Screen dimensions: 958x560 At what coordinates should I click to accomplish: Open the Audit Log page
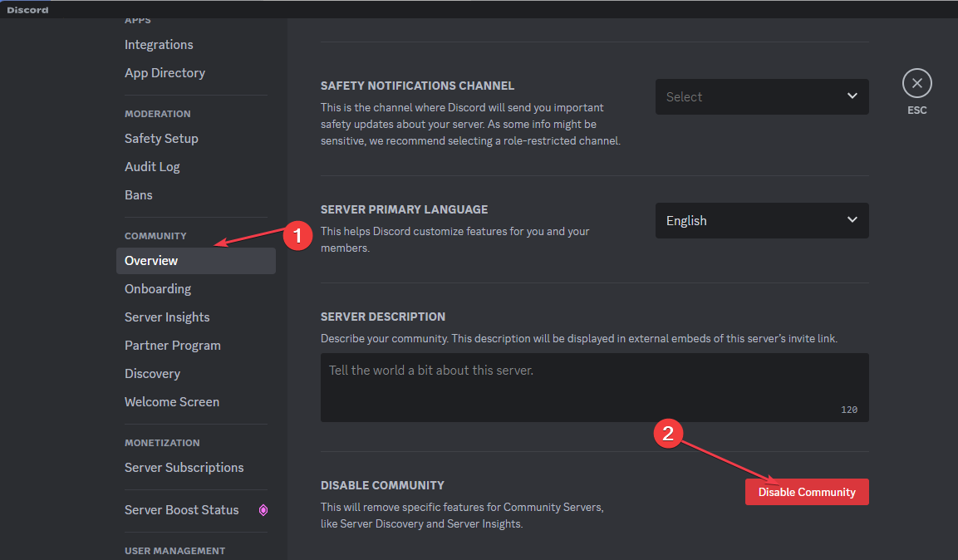click(x=152, y=167)
